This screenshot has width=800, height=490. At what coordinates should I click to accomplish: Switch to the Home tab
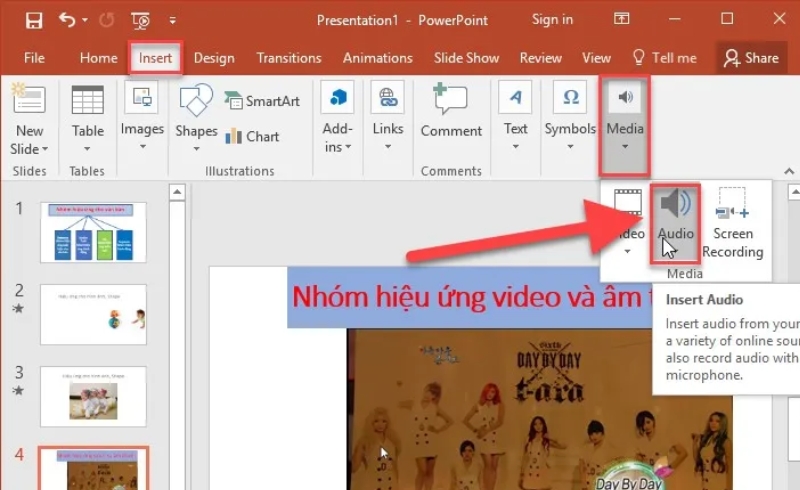pos(98,58)
